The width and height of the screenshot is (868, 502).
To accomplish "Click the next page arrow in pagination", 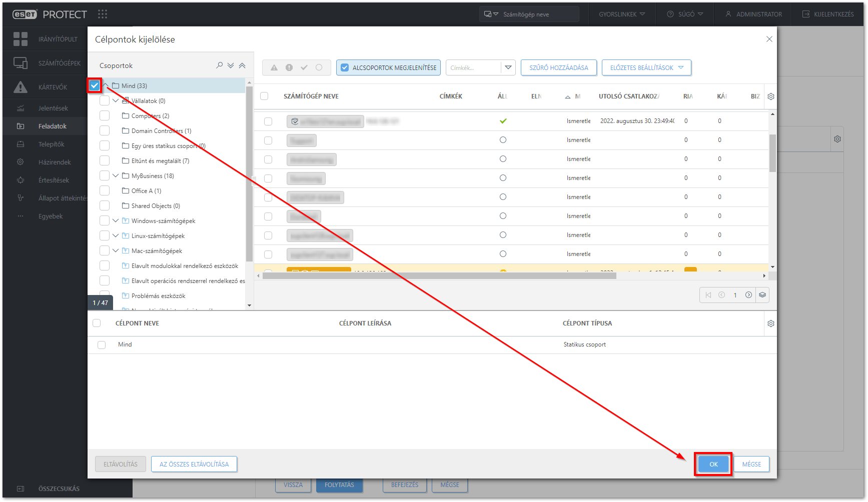I will (x=748, y=295).
